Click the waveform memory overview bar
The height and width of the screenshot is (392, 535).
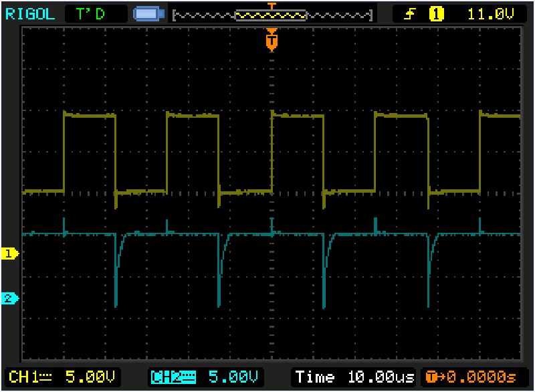272,15
